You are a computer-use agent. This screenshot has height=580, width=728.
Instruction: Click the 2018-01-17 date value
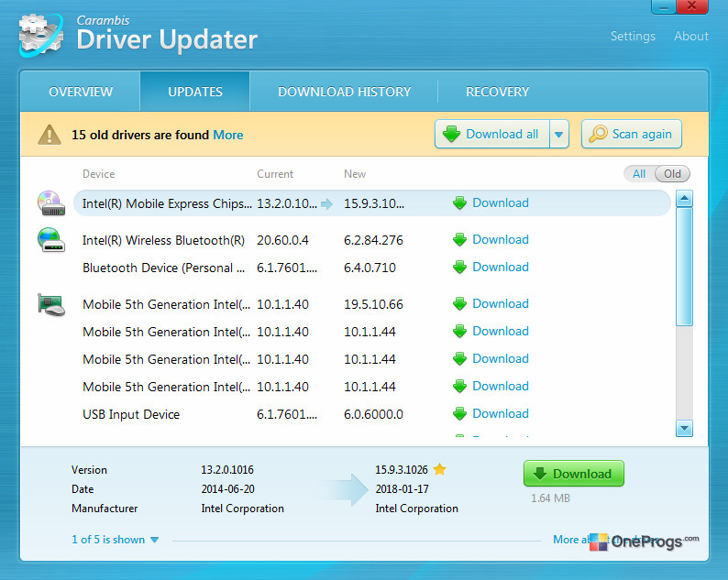[402, 489]
